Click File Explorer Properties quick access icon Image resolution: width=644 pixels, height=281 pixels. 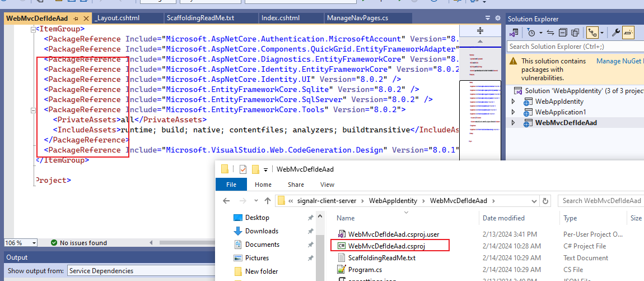pyautogui.click(x=242, y=169)
